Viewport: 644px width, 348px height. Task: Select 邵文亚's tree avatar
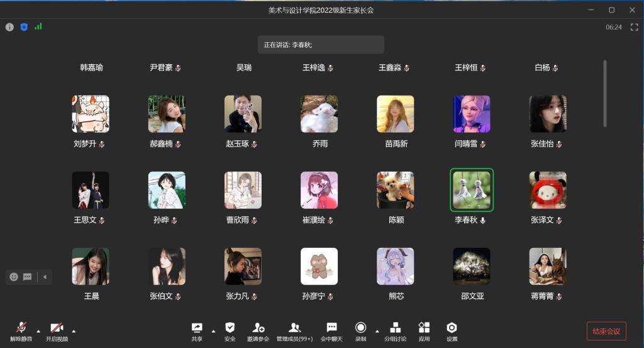(x=472, y=266)
